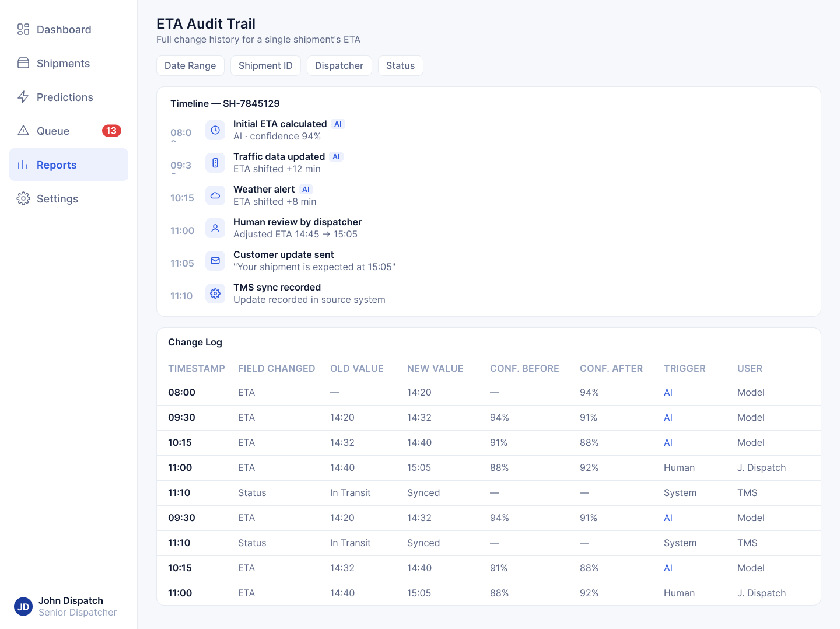The image size is (840, 629).
Task: Click new value 14:20 in the 08:00 row
Action: point(419,392)
